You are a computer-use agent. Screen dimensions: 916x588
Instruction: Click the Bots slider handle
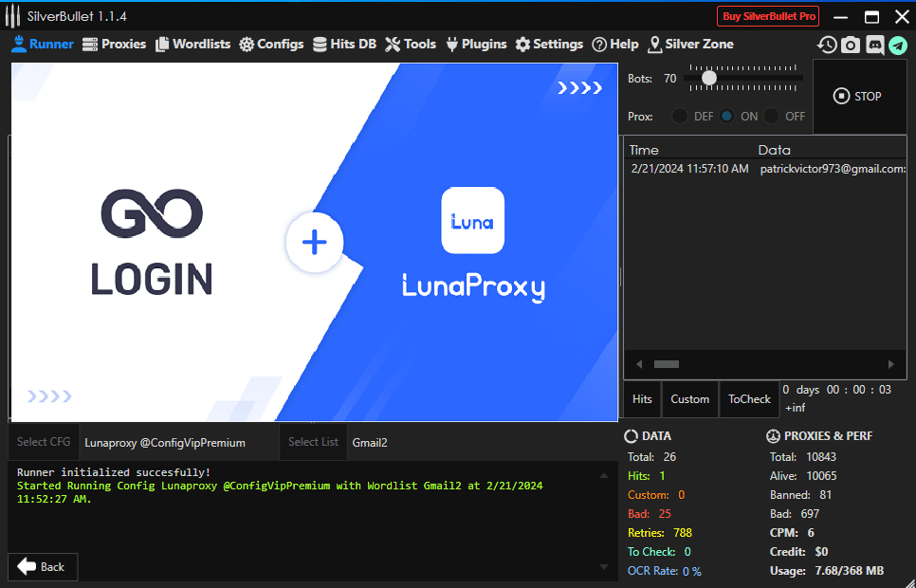pos(708,79)
